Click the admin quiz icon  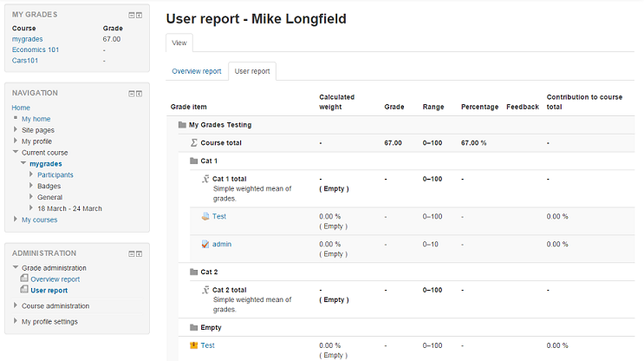[x=205, y=244]
